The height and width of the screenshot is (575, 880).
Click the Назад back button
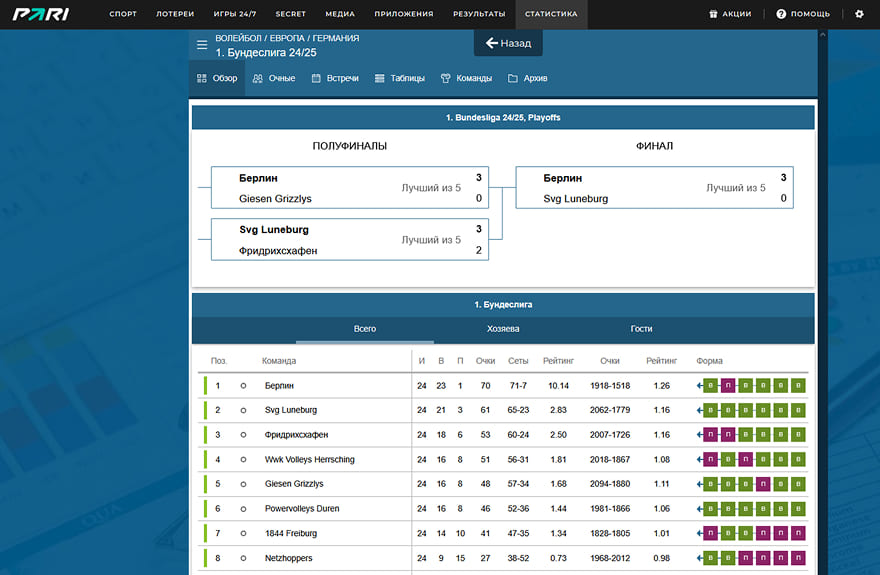coord(508,43)
